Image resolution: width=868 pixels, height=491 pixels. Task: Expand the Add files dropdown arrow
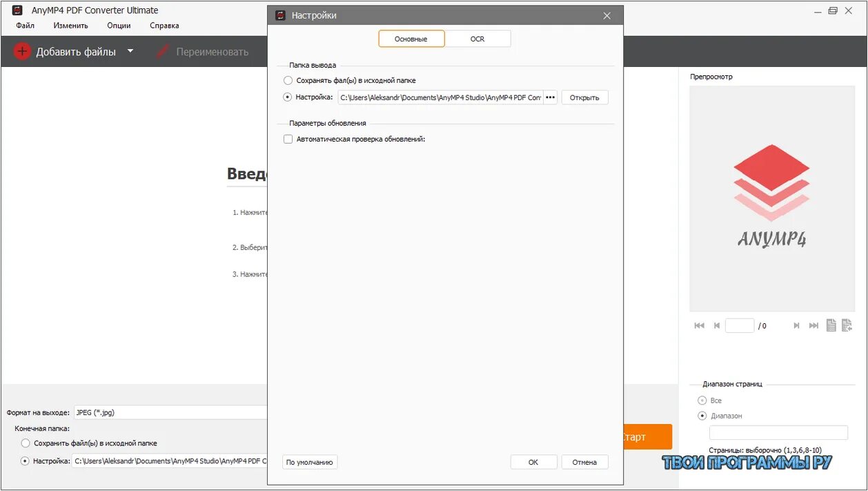[130, 51]
